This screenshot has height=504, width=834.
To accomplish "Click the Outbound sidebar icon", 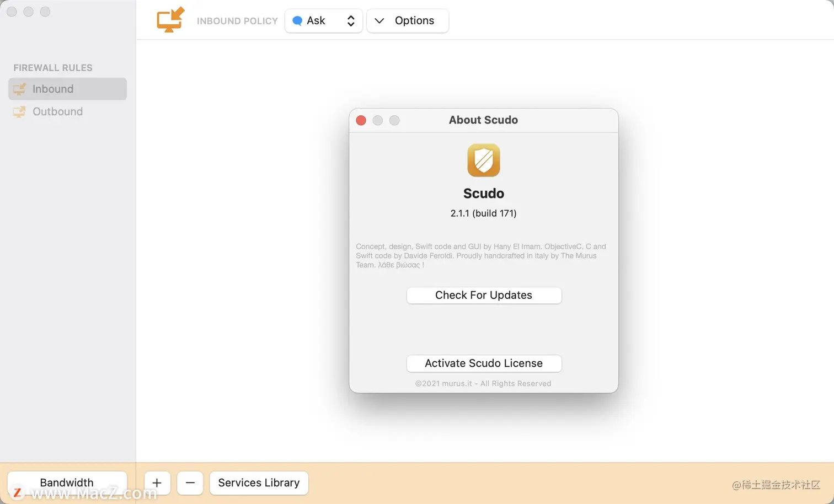I will 19,111.
